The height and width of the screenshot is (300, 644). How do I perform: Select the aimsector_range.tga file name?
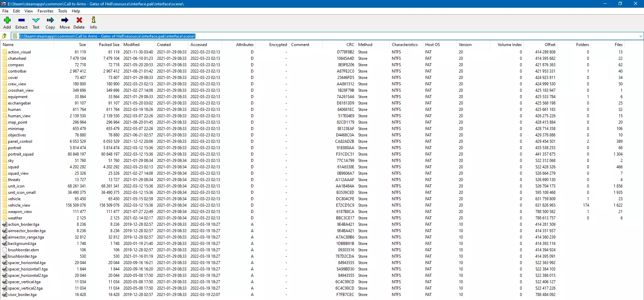26,237
